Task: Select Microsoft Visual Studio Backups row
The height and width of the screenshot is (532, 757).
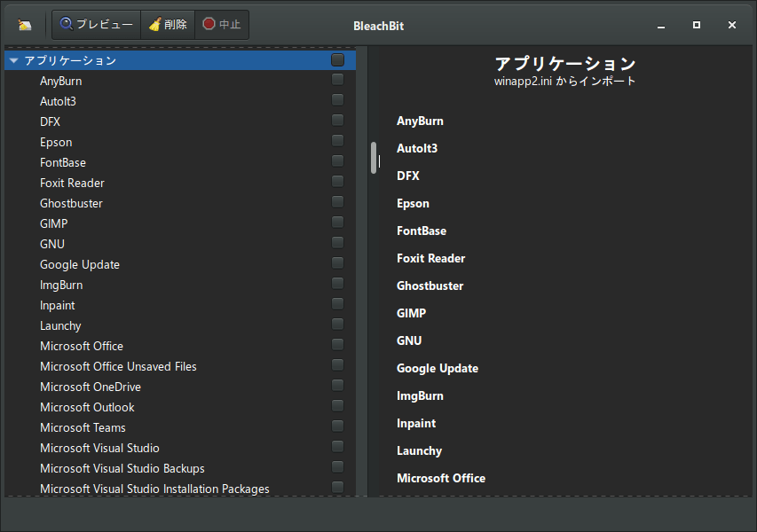Action: click(180, 468)
